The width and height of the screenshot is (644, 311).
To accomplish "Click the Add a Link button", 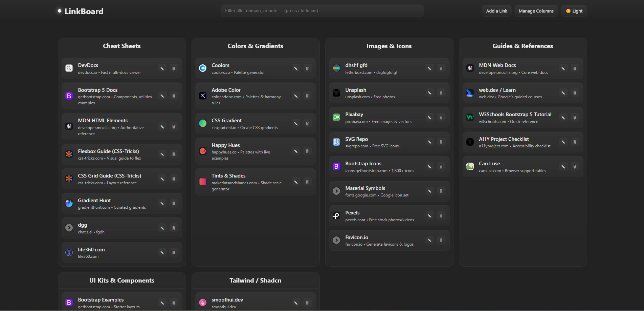I will pos(496,11).
